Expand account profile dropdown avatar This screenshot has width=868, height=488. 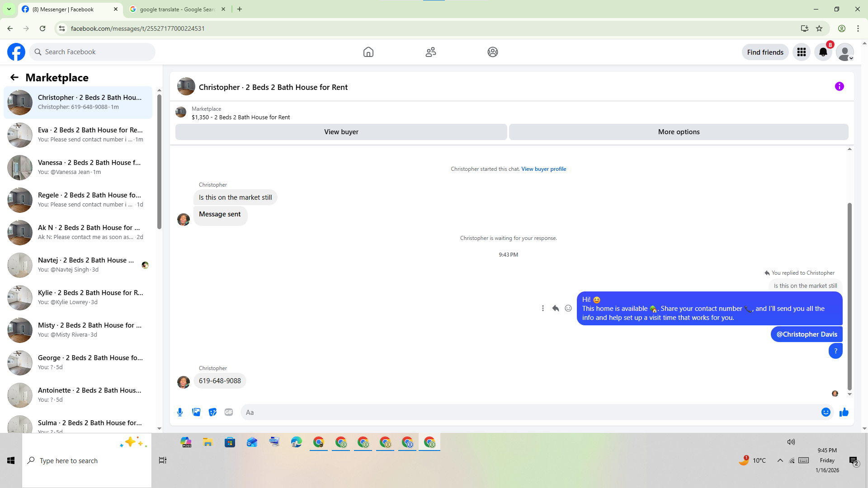(844, 52)
